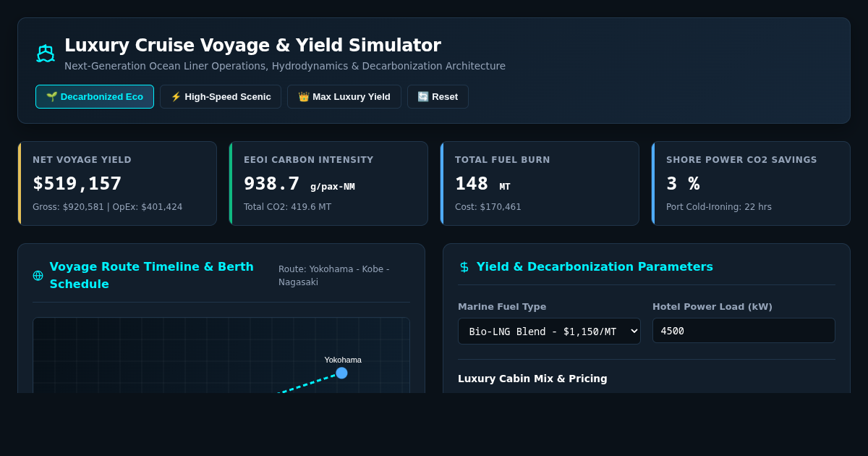Click the Shore Power CO2 Savings value 3 %
This screenshot has height=456, width=868.
click(683, 183)
